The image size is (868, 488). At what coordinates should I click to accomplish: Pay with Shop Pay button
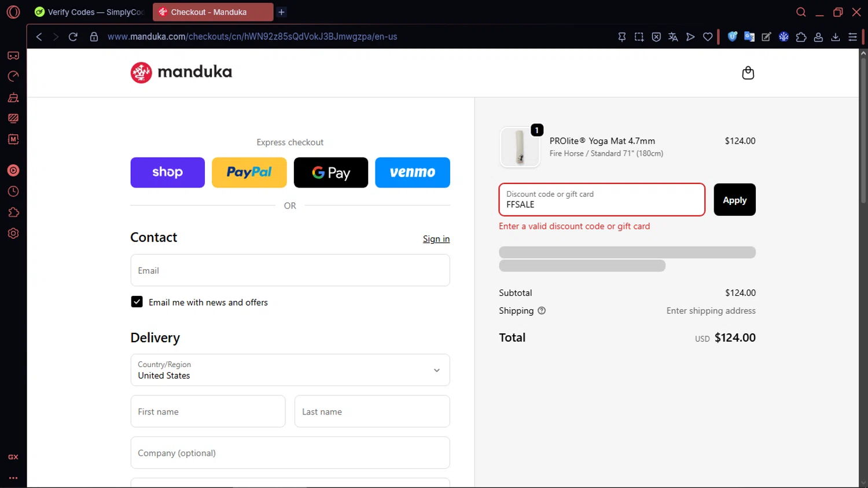pyautogui.click(x=167, y=173)
